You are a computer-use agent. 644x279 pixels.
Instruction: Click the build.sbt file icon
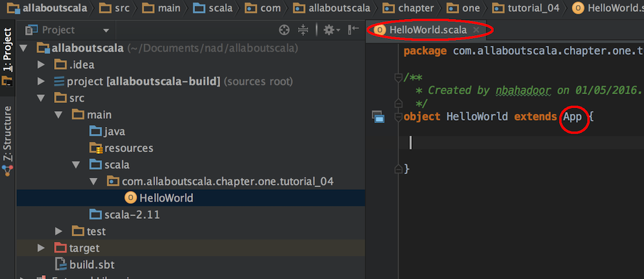click(61, 265)
